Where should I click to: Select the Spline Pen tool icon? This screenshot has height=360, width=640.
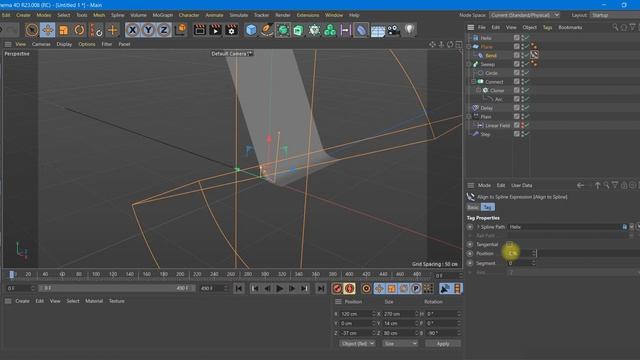tap(267, 30)
